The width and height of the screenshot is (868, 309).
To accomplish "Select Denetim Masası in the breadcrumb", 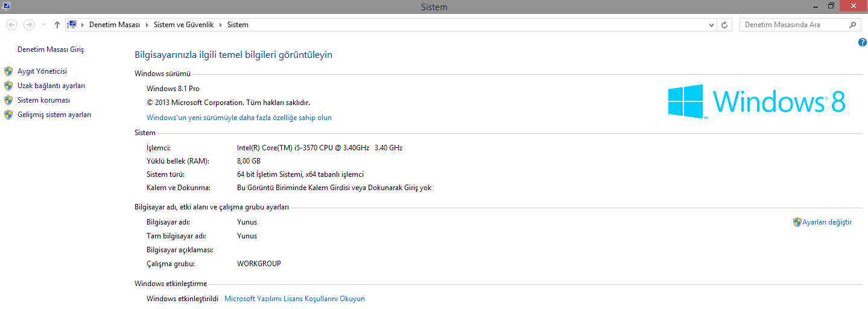I will tap(115, 25).
